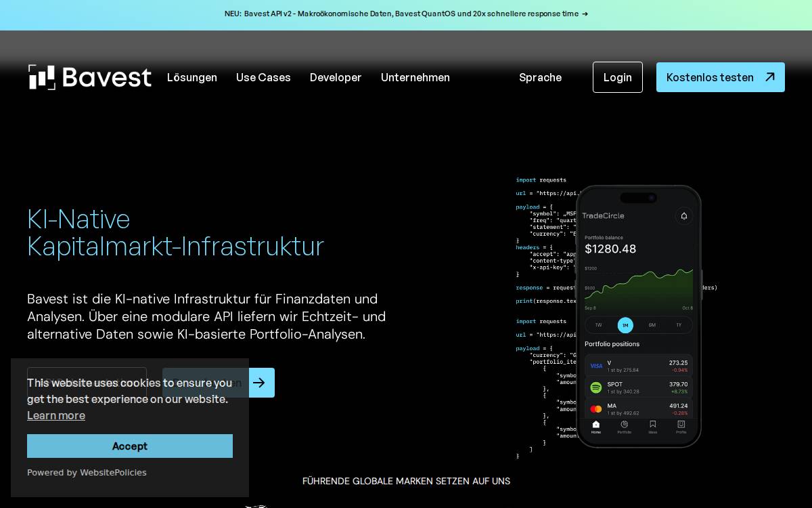Click the hero paragraph starting Bavest ist
This screenshot has width=812, height=508.
click(206, 316)
